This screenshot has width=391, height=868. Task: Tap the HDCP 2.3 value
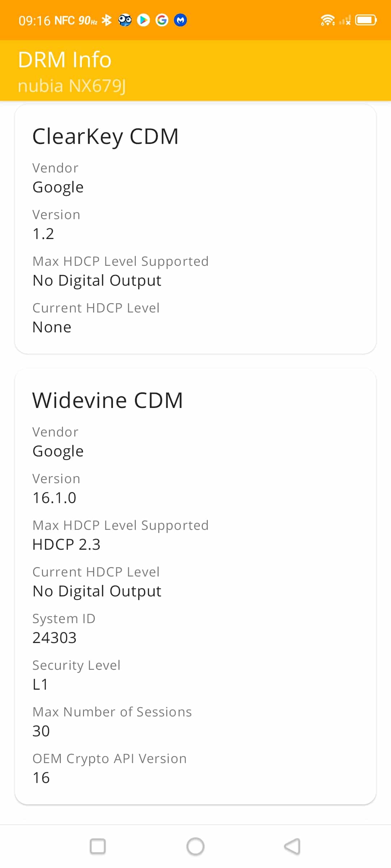[66, 545]
